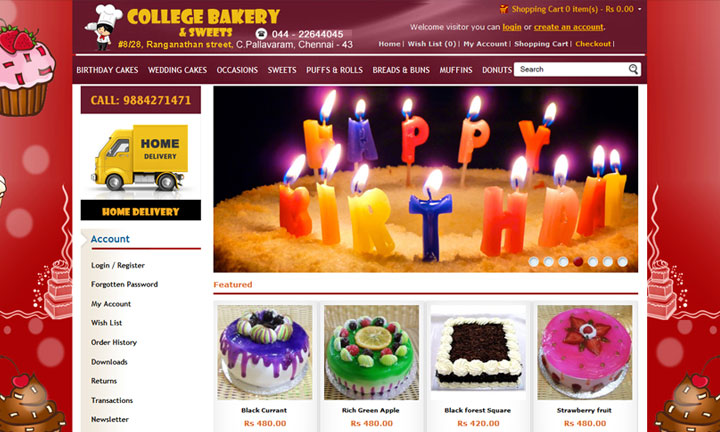Open the Birthday Cakes menu
Image resolution: width=720 pixels, height=432 pixels.
(107, 70)
